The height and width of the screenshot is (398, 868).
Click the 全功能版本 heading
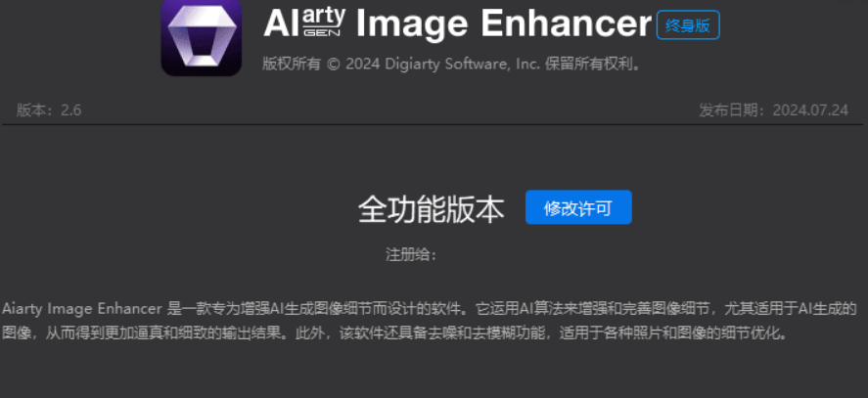coord(432,208)
